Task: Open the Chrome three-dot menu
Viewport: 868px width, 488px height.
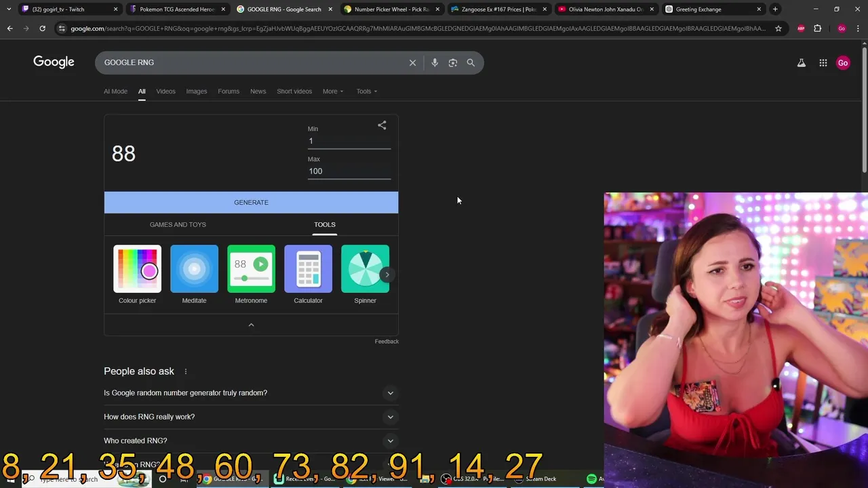Action: [859, 28]
